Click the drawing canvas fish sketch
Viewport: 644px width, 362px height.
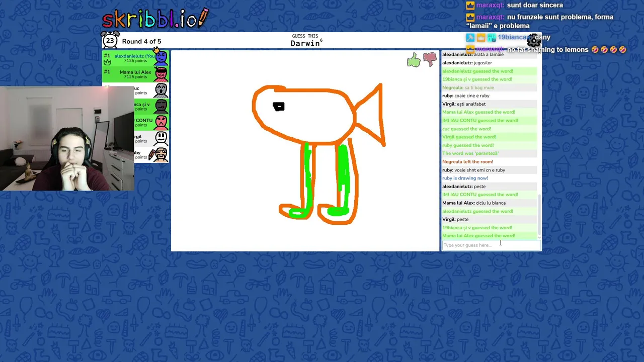point(319,153)
